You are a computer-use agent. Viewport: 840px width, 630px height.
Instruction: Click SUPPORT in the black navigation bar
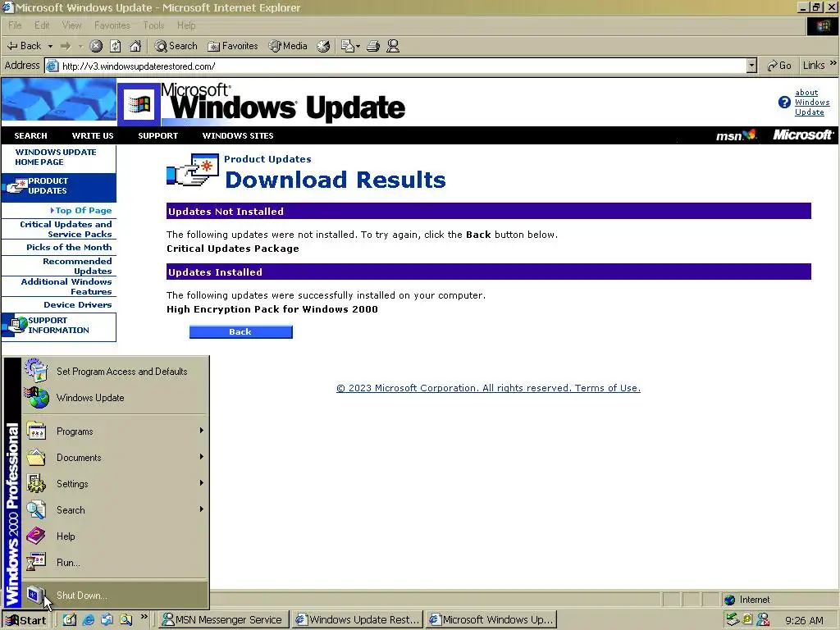[x=157, y=135]
